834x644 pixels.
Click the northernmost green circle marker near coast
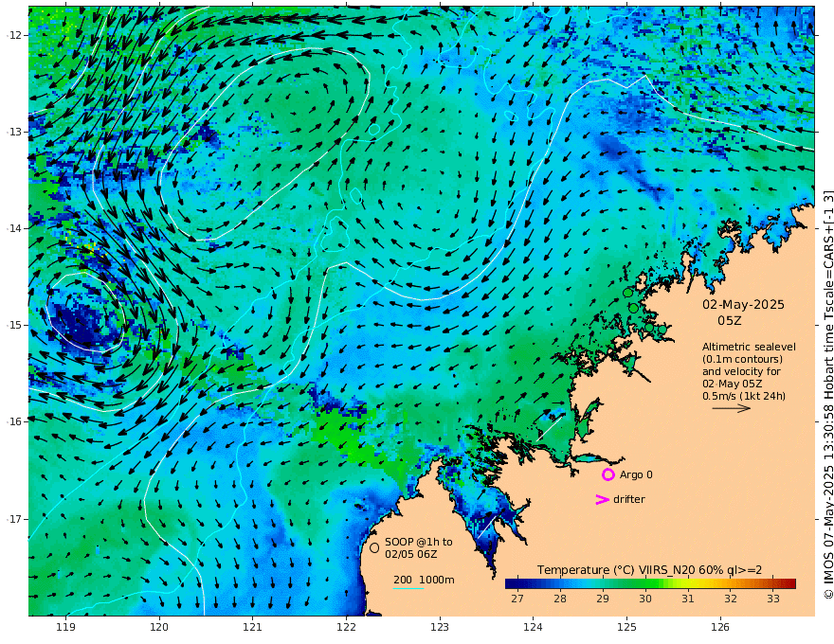click(628, 293)
